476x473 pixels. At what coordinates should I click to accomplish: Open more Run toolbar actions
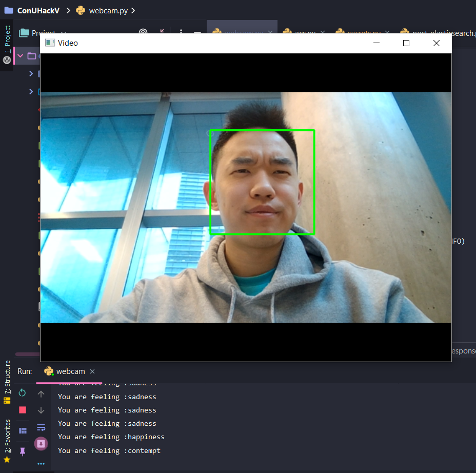41,464
